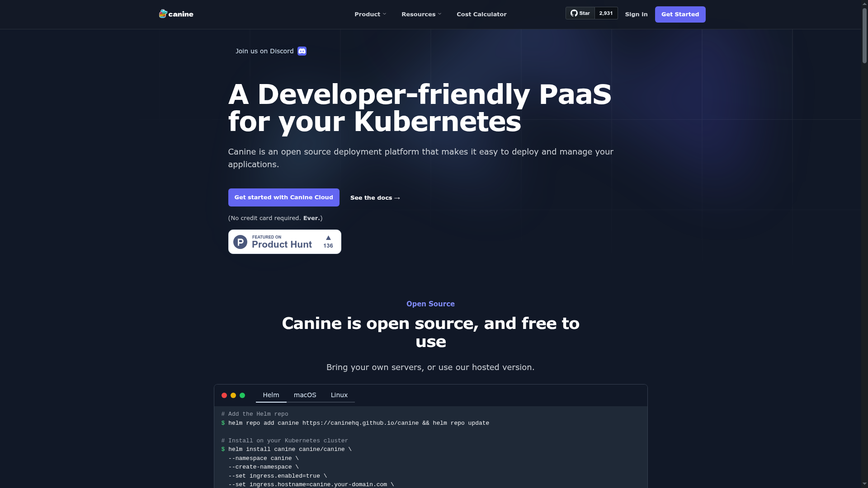Click the helm install canine command line
The image size is (868, 488).
click(287, 449)
